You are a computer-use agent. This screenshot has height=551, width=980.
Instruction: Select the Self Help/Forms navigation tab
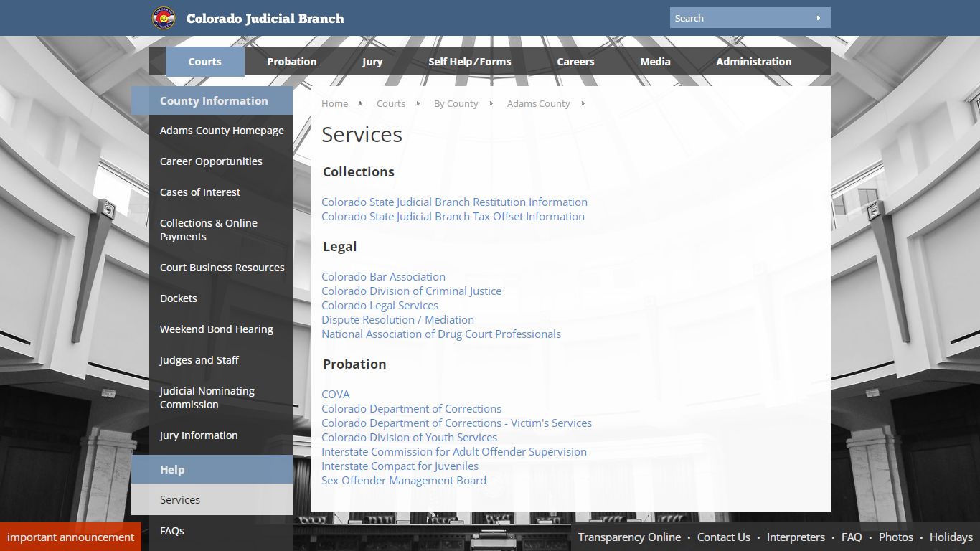tap(470, 62)
